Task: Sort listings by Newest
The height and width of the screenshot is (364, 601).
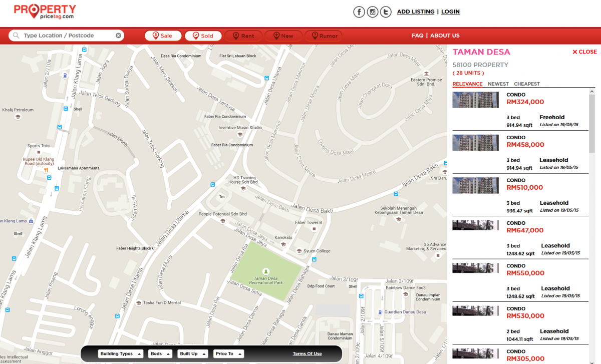Action: coord(498,84)
